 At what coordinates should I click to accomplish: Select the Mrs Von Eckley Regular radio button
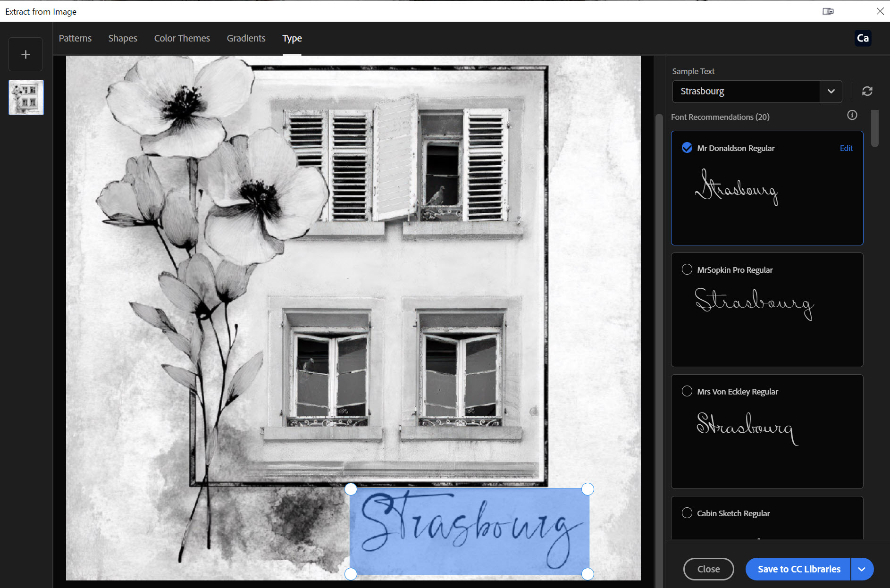click(x=687, y=391)
